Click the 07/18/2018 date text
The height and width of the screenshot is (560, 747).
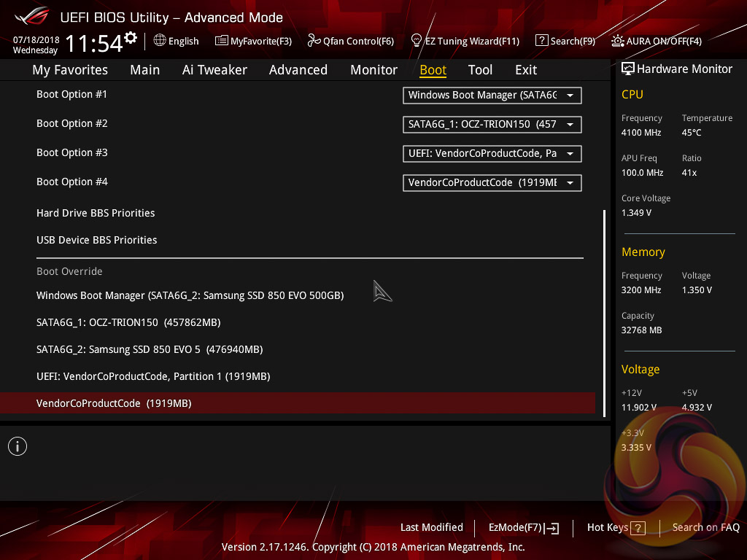pyautogui.click(x=36, y=39)
